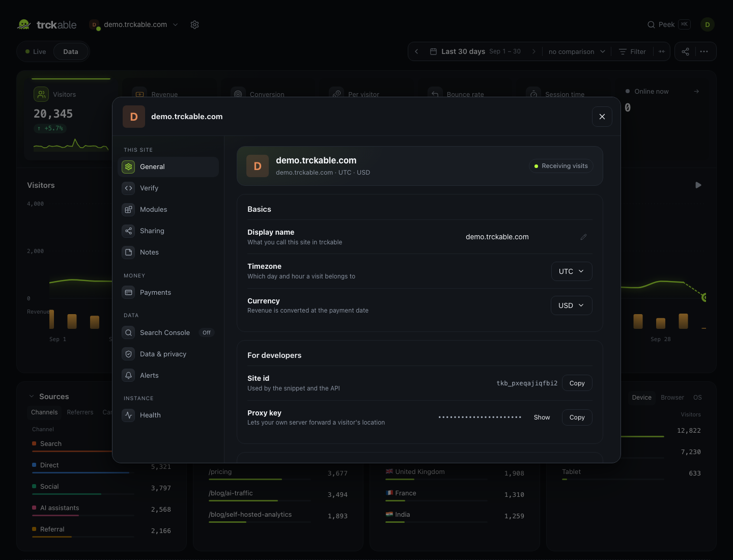Edit display name with pencil icon
Screen dimensions: 733x560
(584, 237)
